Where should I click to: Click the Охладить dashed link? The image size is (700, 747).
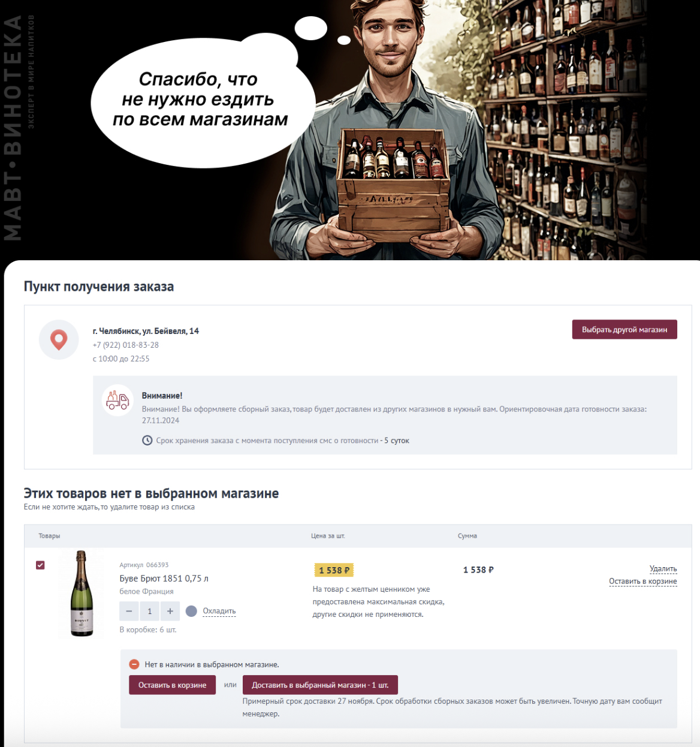coord(219,611)
